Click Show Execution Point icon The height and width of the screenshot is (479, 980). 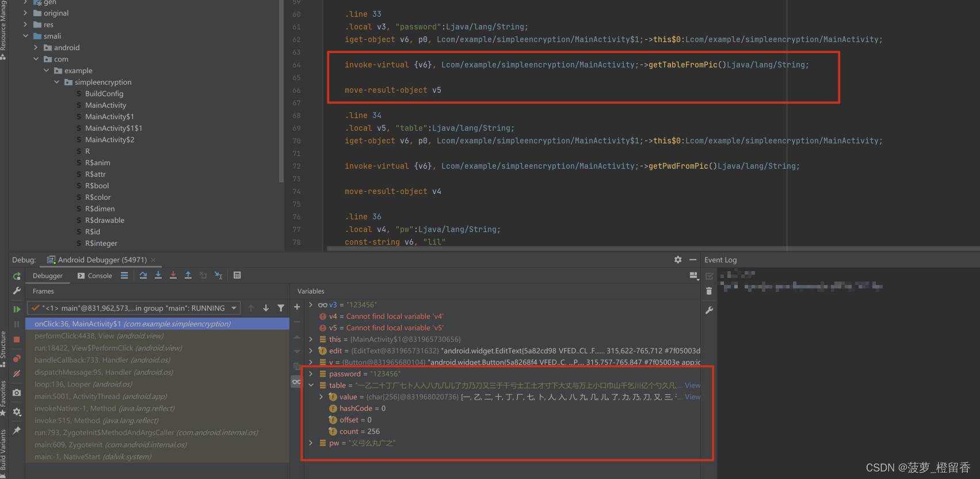coord(124,275)
